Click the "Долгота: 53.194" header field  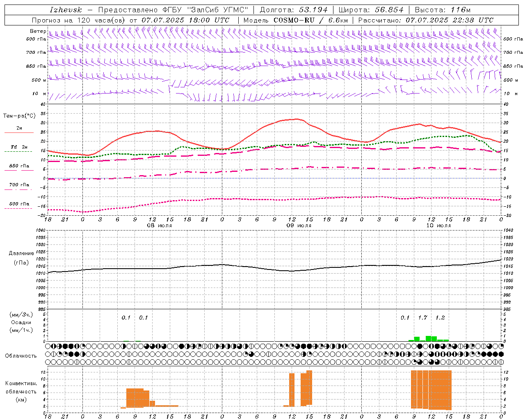pyautogui.click(x=294, y=10)
